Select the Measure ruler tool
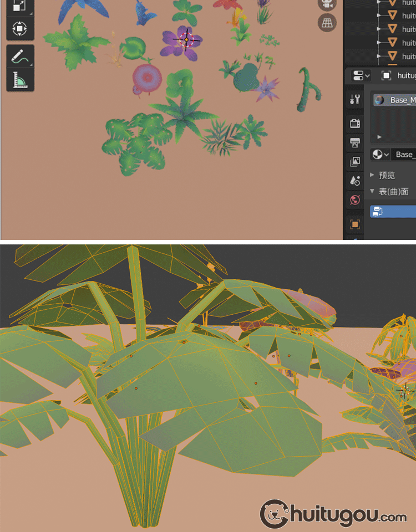Viewport: 416px width, 532px height. click(x=20, y=80)
